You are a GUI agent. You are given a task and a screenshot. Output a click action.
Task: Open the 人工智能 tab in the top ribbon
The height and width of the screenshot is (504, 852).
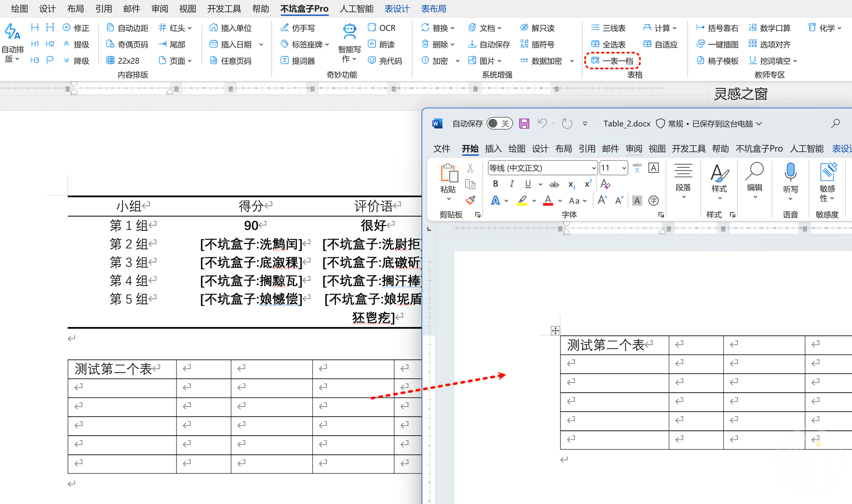(357, 9)
